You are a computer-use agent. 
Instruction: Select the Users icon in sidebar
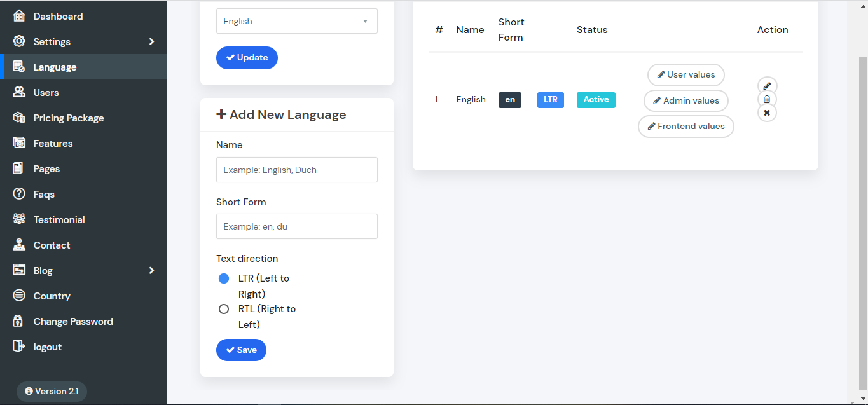[x=17, y=92]
